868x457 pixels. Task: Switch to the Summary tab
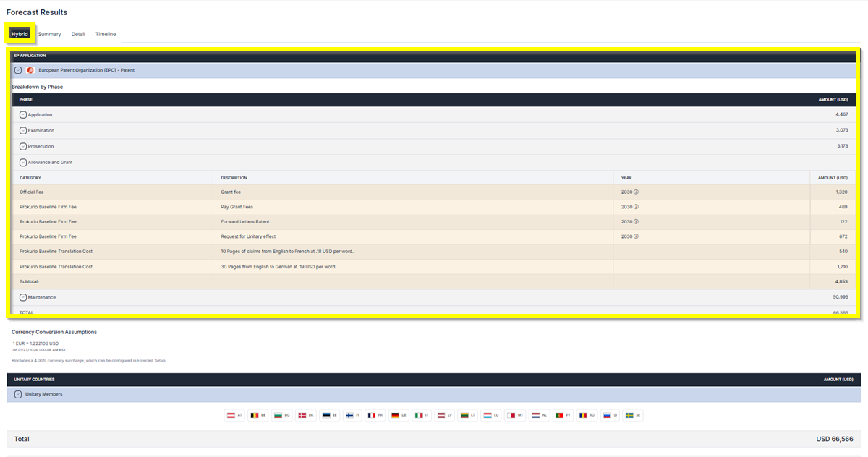pyautogui.click(x=49, y=34)
